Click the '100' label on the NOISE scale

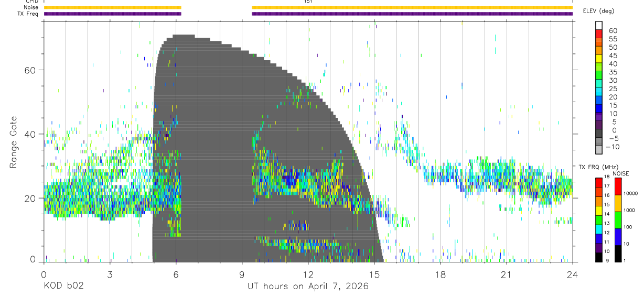pyautogui.click(x=627, y=227)
